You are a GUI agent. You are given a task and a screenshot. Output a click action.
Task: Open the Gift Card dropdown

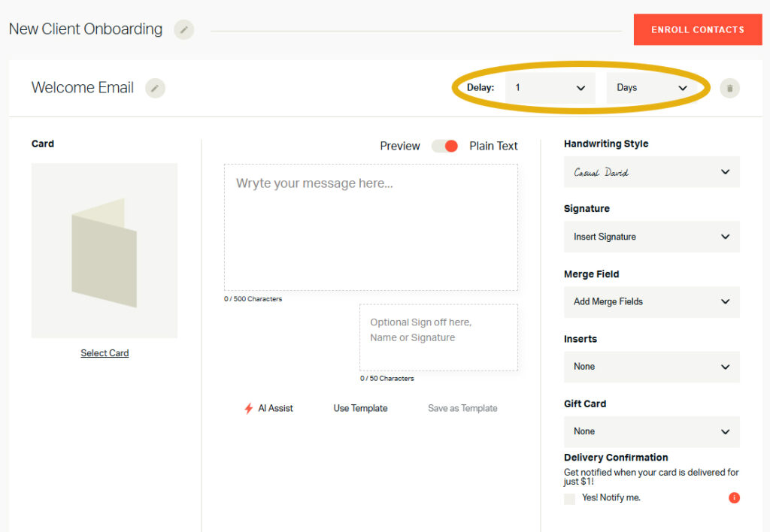[x=651, y=431]
